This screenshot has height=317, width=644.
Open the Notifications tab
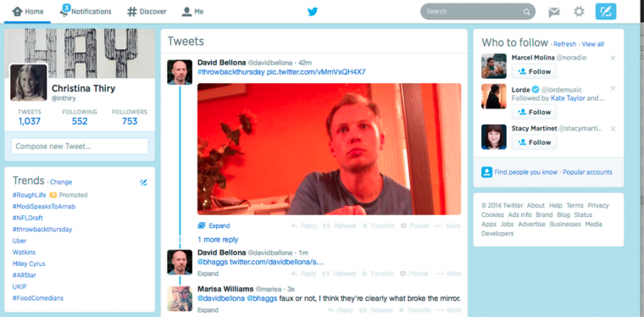coord(86,12)
